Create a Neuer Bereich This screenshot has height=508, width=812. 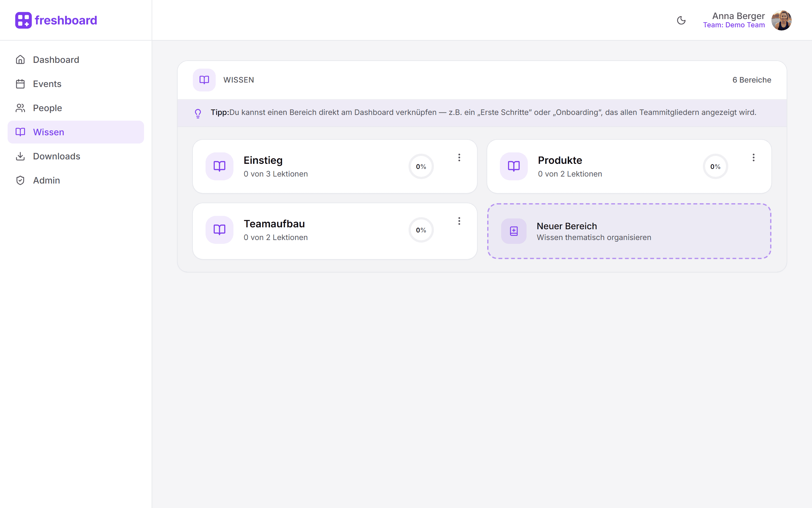pyautogui.click(x=629, y=231)
